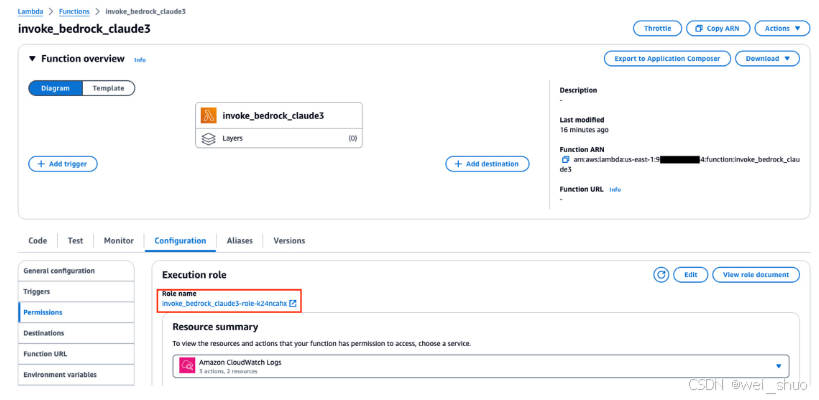Click the 'Execution role' heading
The image size is (819, 400).
click(194, 275)
